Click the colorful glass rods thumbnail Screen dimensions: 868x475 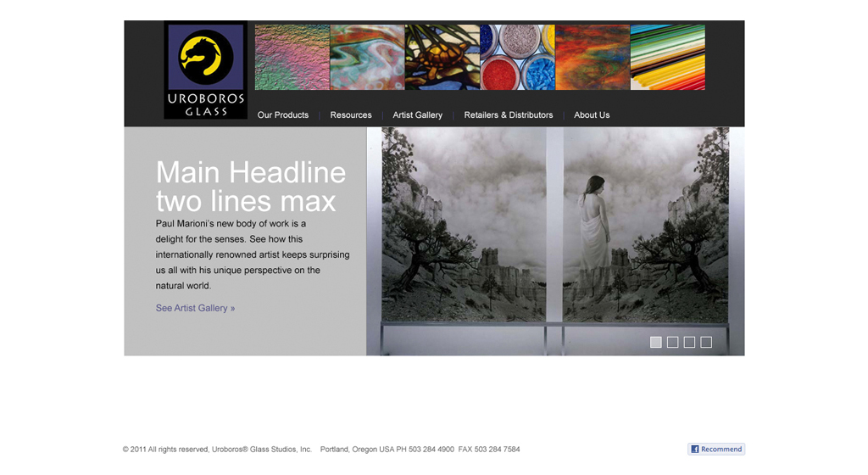pyautogui.click(x=668, y=57)
